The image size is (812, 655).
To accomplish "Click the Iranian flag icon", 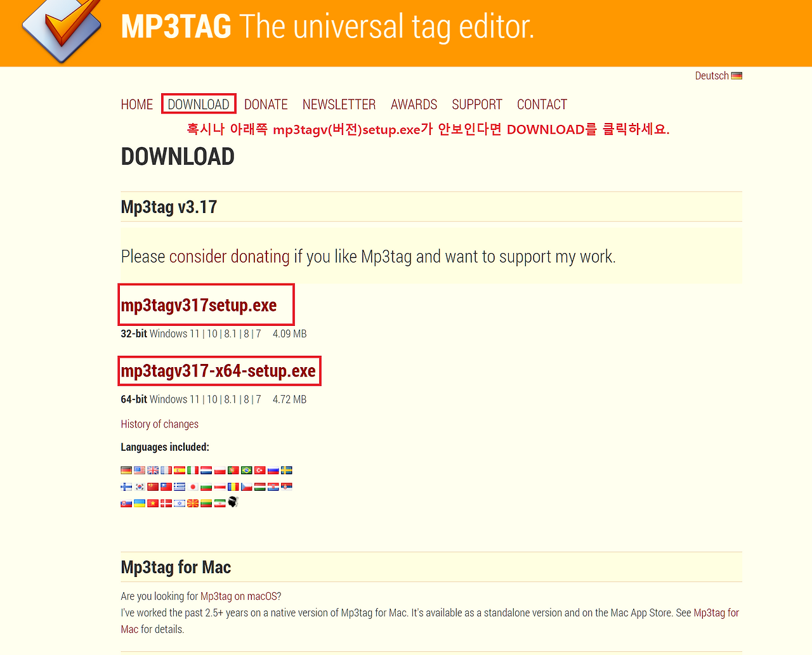I will tap(219, 503).
